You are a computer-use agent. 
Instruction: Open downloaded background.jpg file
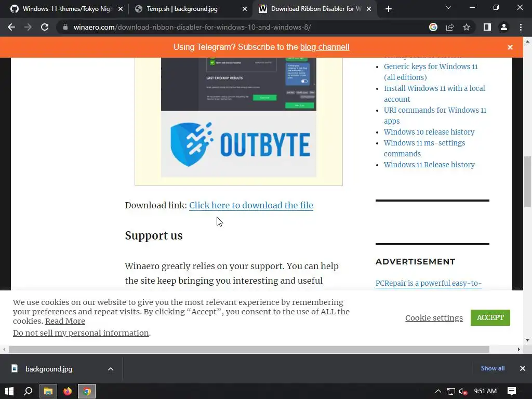tap(48, 369)
